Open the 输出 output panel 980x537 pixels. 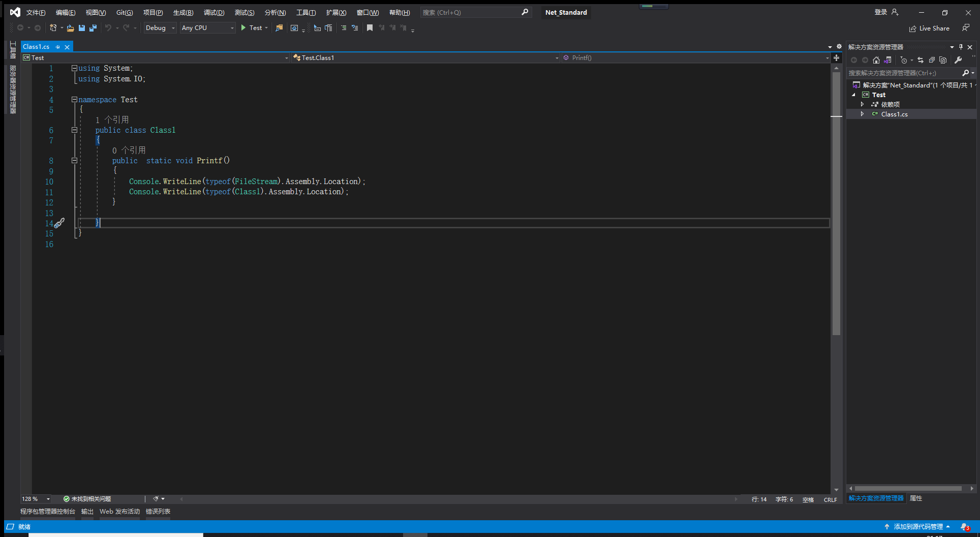pyautogui.click(x=87, y=512)
